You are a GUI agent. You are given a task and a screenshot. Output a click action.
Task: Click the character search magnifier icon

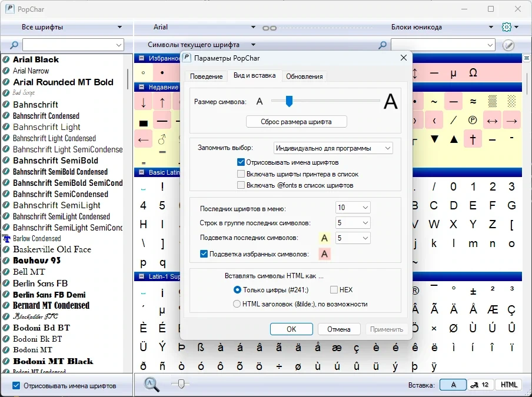[383, 45]
